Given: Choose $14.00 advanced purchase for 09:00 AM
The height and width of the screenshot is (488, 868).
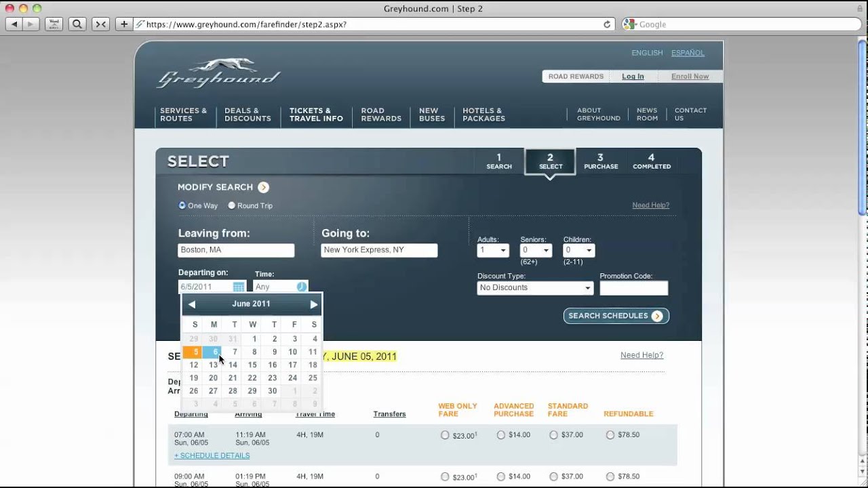Looking at the screenshot, I should [x=500, y=476].
